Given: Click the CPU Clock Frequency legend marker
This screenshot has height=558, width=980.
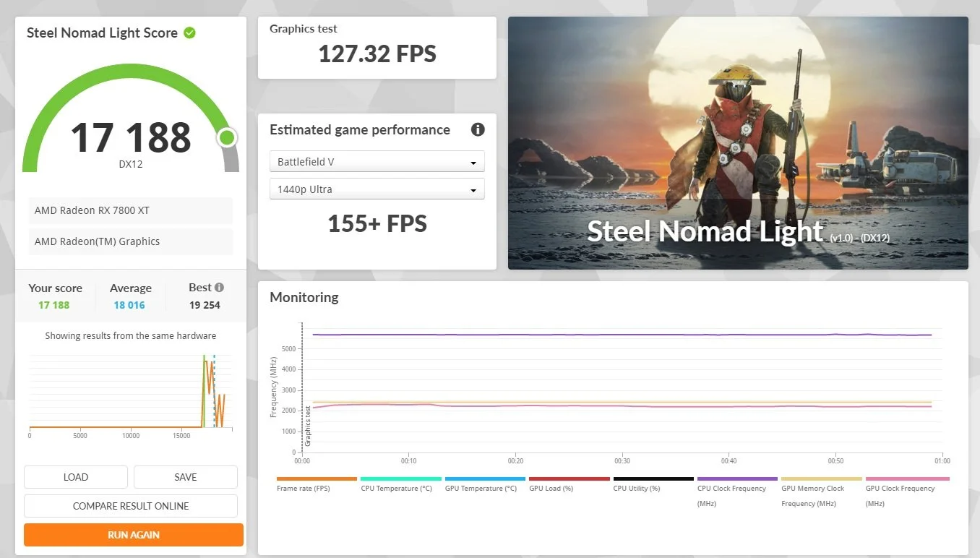Looking at the screenshot, I should 736,478.
